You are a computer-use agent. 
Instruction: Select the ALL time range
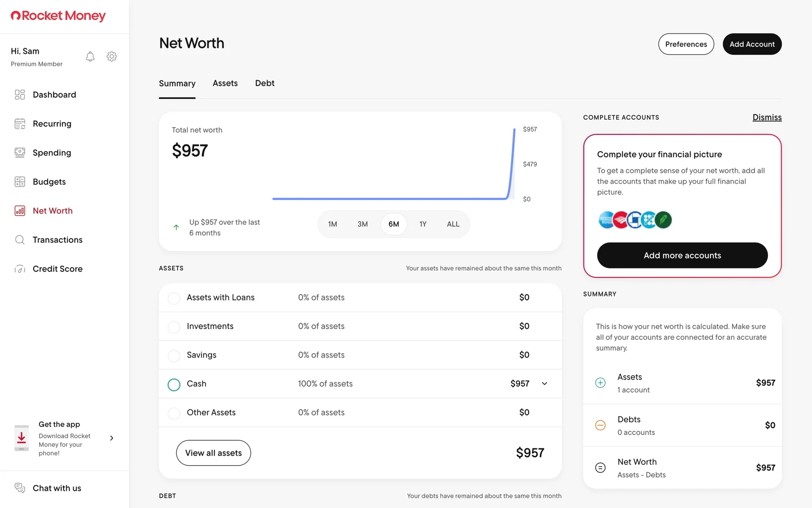coord(453,224)
